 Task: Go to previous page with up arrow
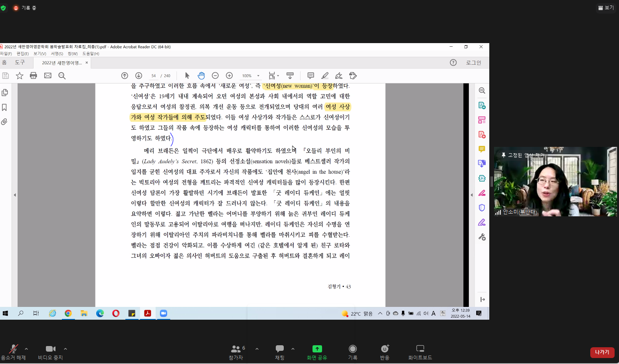click(125, 76)
